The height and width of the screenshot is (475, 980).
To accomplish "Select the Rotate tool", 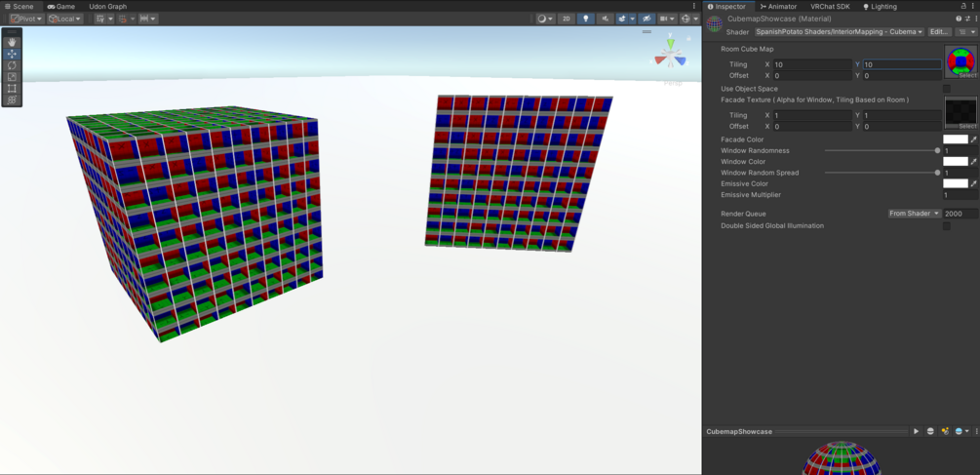I will tap(12, 65).
